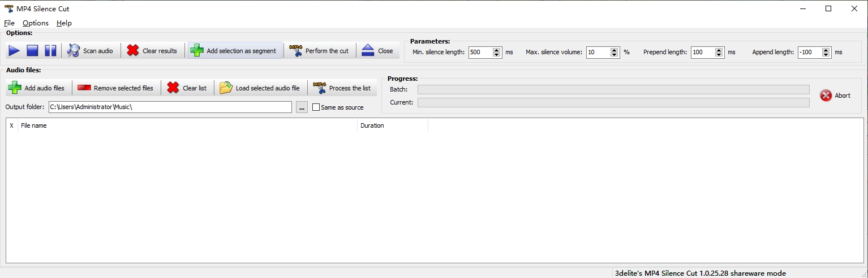Minimize the application window

pyautogui.click(x=802, y=8)
